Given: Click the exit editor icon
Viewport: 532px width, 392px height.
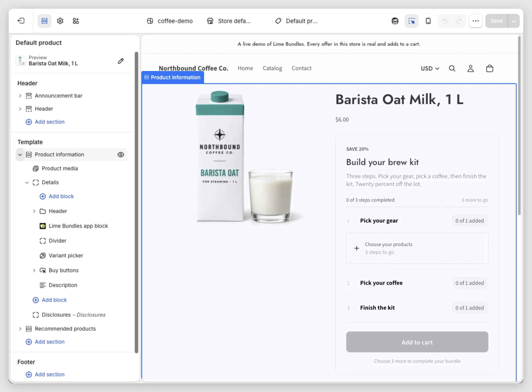Looking at the screenshot, I should click(21, 21).
